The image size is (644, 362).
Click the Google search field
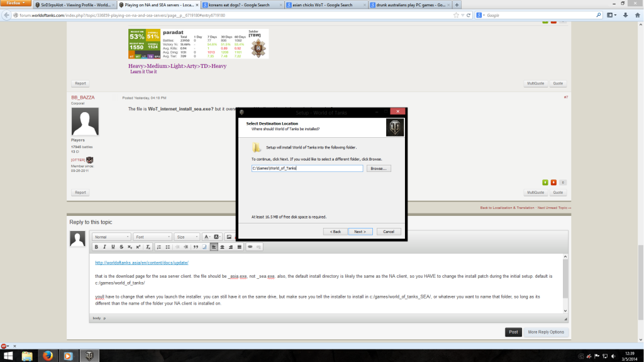(x=540, y=15)
